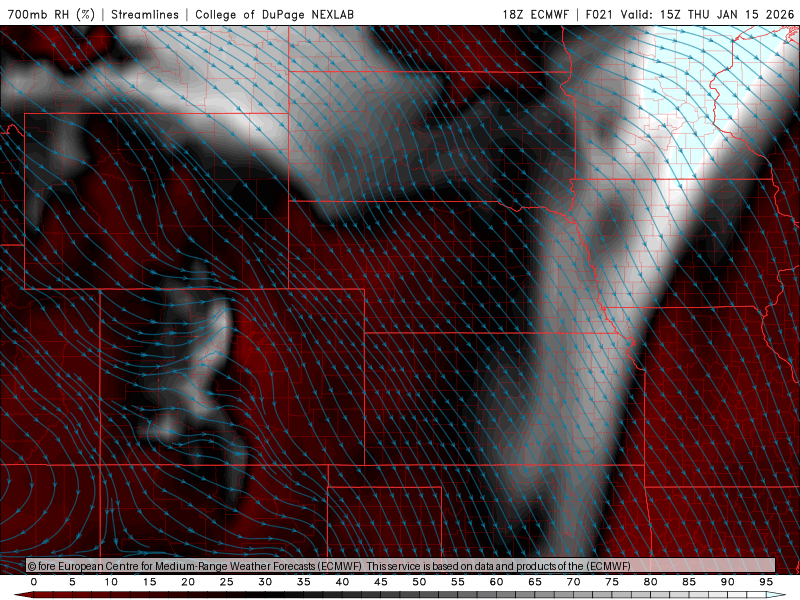Click the "45" value on the color scale

click(381, 582)
